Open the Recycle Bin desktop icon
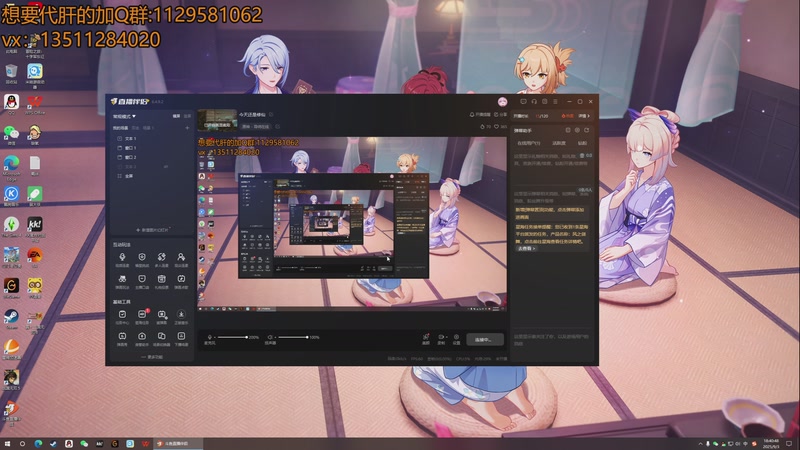Screen dimensions: 800x450 (x=11, y=73)
